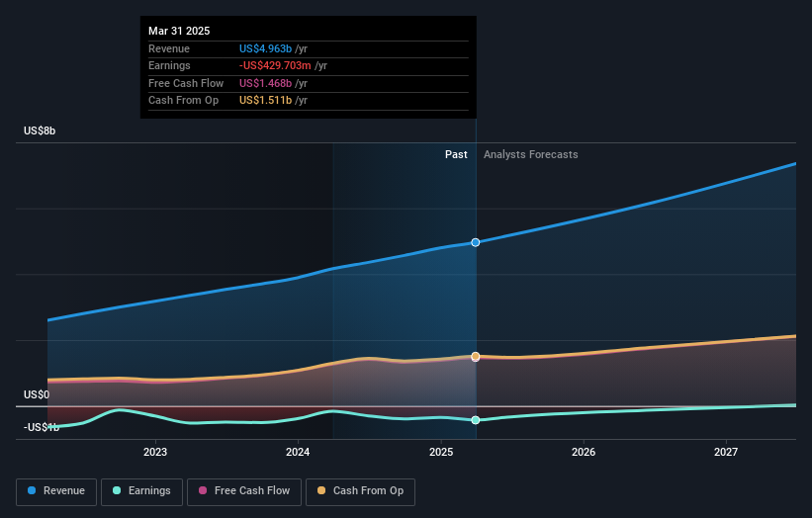
Task: Click the Mar 31 2025 tooltip date
Action: click(x=179, y=31)
